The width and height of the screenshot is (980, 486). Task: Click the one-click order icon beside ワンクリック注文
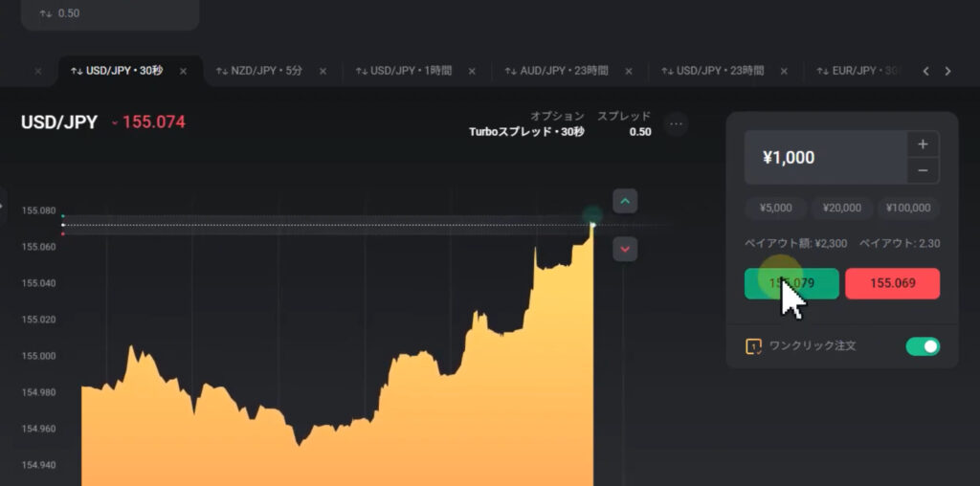[754, 346]
